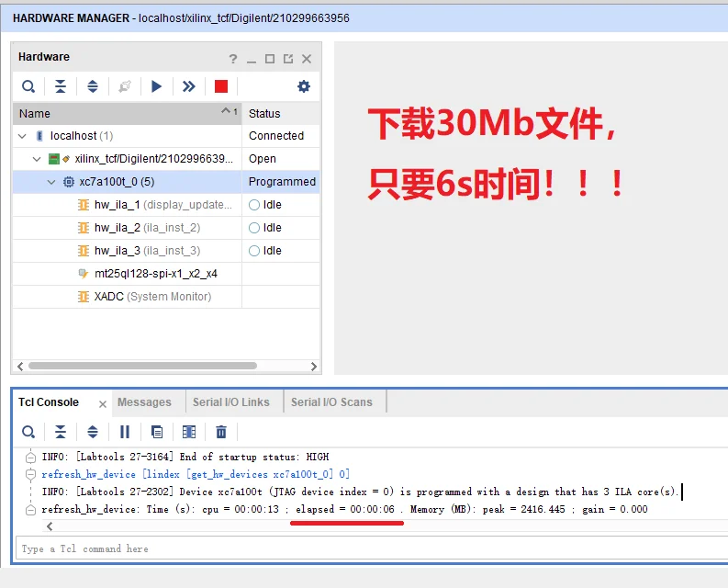Screen dimensions: 728x588
Task: Open Hardware panel settings gear
Action: 304,86
